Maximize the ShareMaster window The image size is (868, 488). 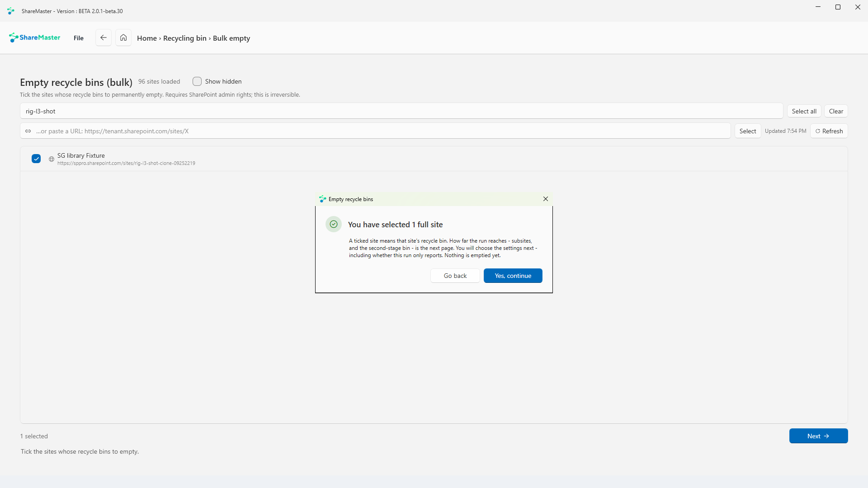pos(838,7)
